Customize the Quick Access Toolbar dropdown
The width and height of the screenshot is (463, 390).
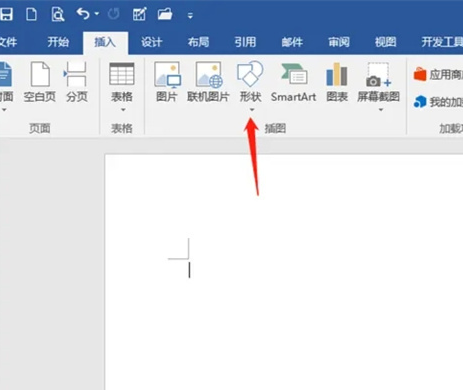[x=190, y=16]
